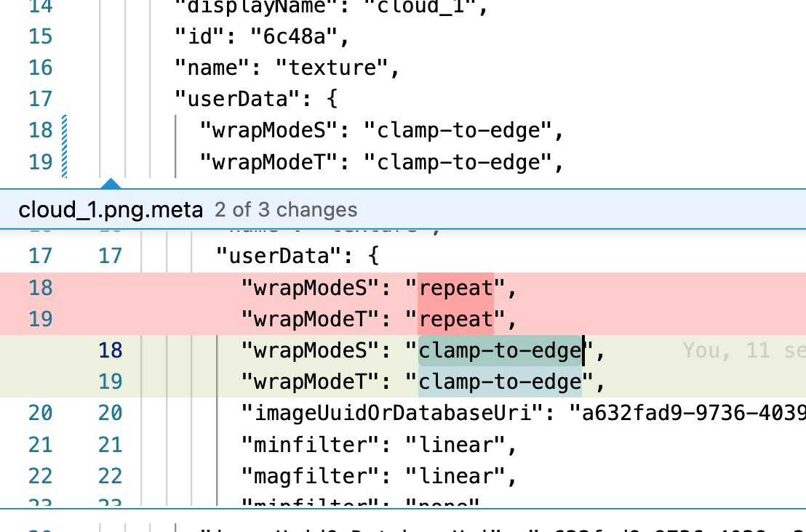The width and height of the screenshot is (806, 532).
Task: Click the cloud_1.png.meta peek title
Action: [x=111, y=210]
